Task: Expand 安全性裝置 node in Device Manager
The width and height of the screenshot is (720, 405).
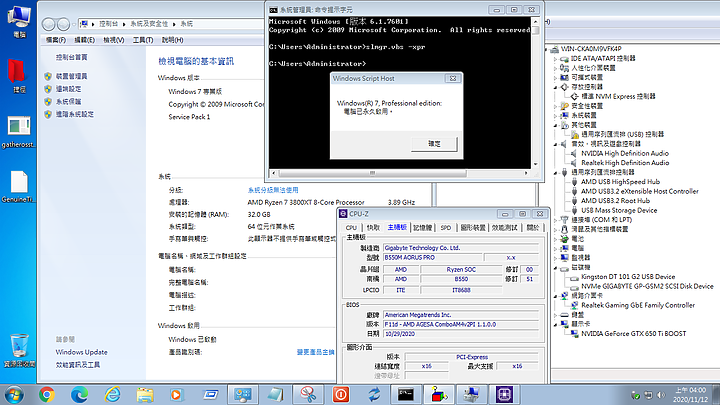Action: (556, 106)
